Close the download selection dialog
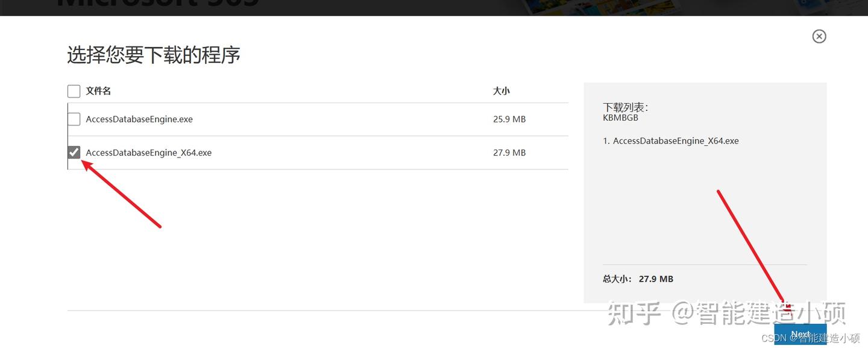Image resolution: width=868 pixels, height=348 pixels. [819, 36]
